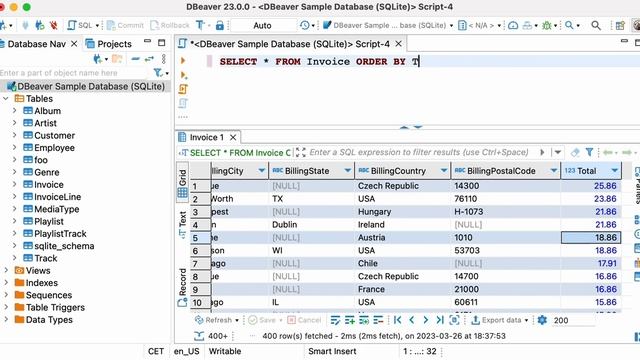The width and height of the screenshot is (640, 360).
Task: Click the transaction lock icon
Action: pyautogui.click(x=220, y=25)
